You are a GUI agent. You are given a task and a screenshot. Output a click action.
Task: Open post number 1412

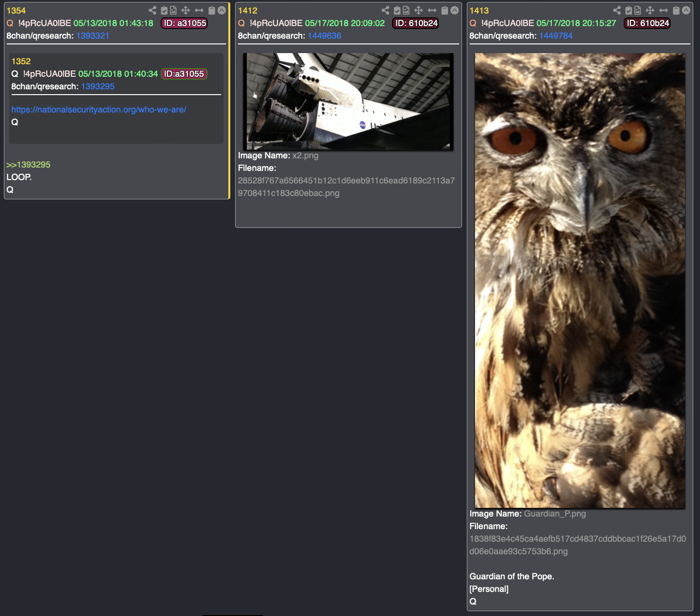248,11
